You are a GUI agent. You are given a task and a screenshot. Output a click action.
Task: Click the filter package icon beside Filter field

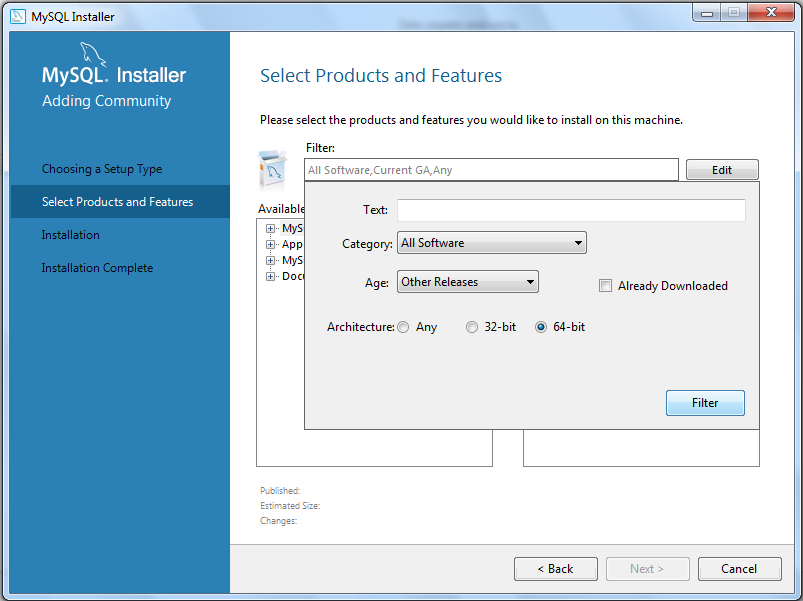coord(274,169)
